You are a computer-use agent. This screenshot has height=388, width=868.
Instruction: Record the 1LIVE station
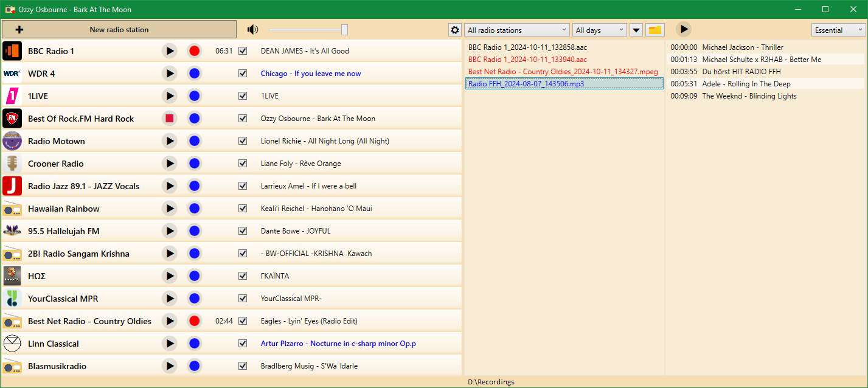click(x=194, y=96)
